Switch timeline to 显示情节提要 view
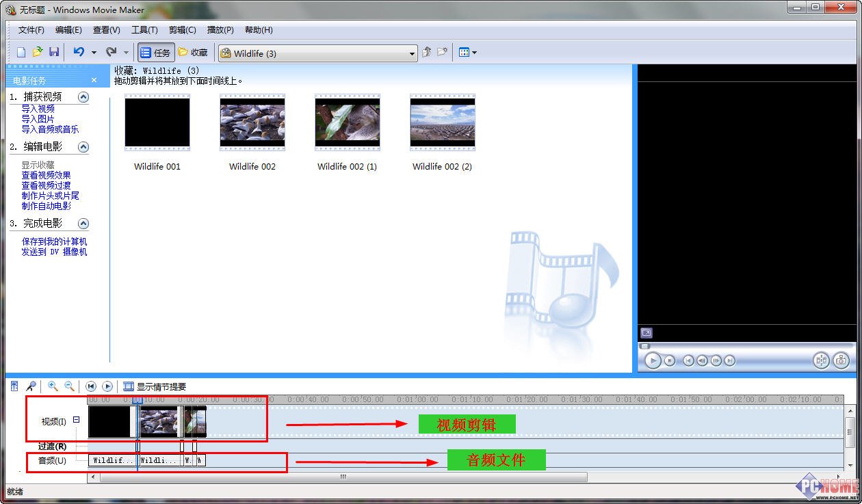862x504 pixels. (x=151, y=386)
